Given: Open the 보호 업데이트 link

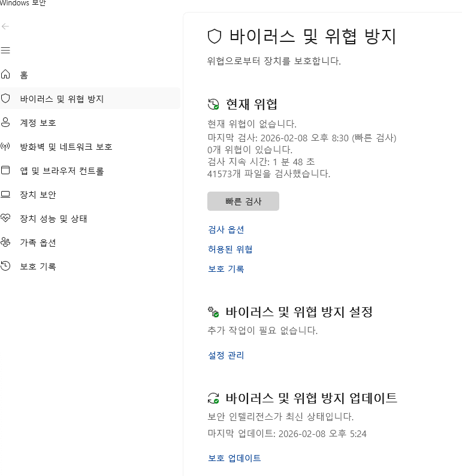Looking at the screenshot, I should tap(234, 458).
